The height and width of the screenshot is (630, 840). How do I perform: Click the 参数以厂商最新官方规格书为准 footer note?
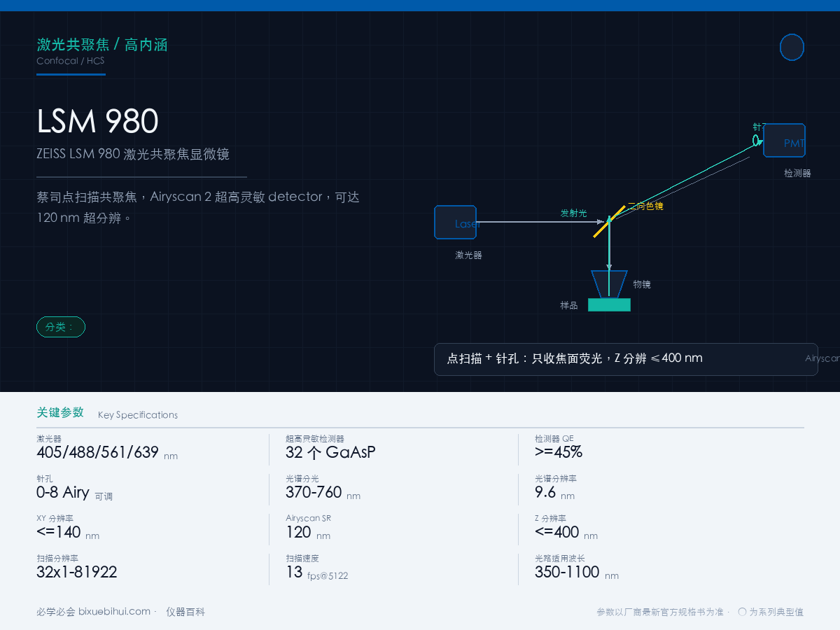[660, 612]
